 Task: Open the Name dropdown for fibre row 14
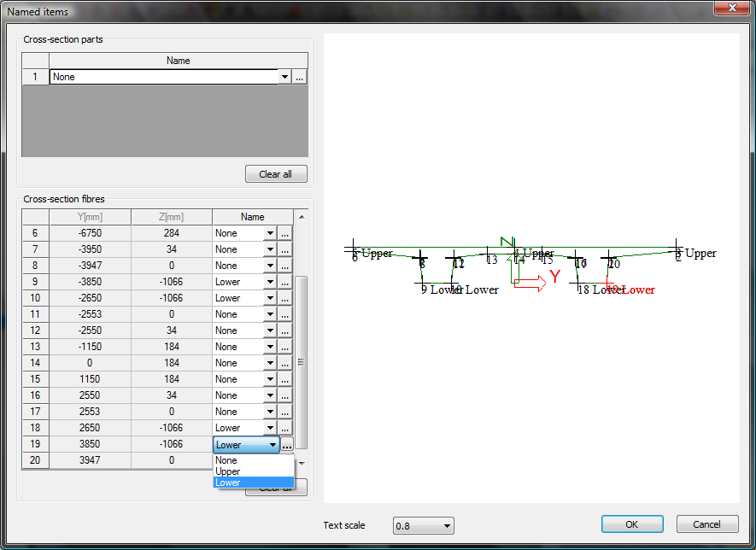270,363
